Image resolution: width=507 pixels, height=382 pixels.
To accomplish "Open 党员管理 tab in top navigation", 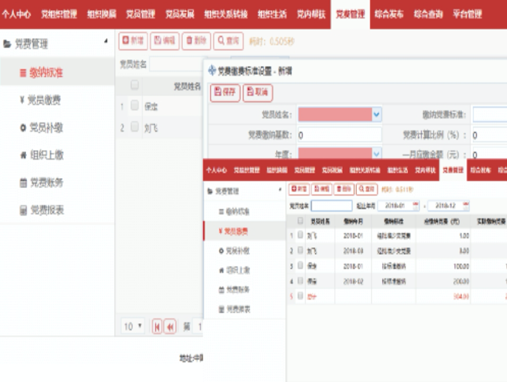I will [140, 14].
